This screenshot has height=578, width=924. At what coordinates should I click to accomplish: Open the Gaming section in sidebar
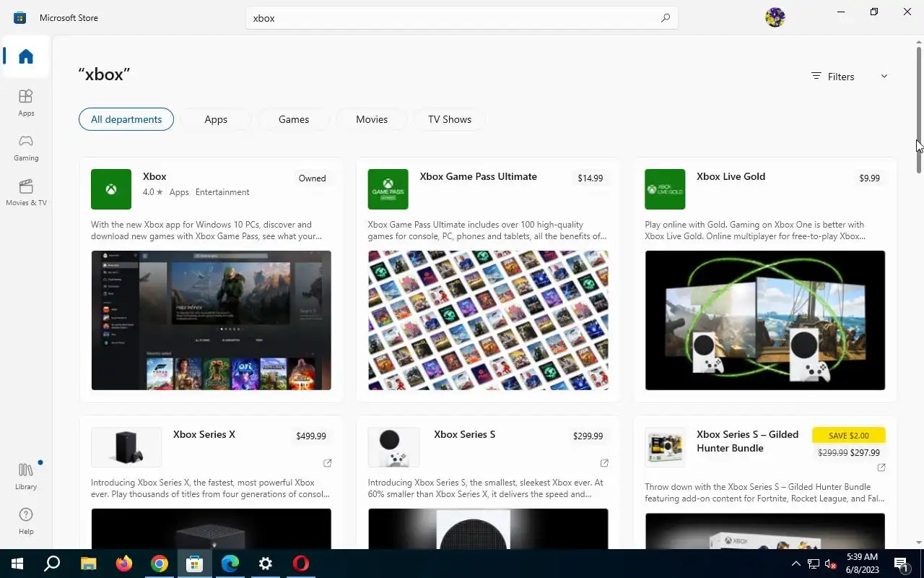tap(26, 147)
